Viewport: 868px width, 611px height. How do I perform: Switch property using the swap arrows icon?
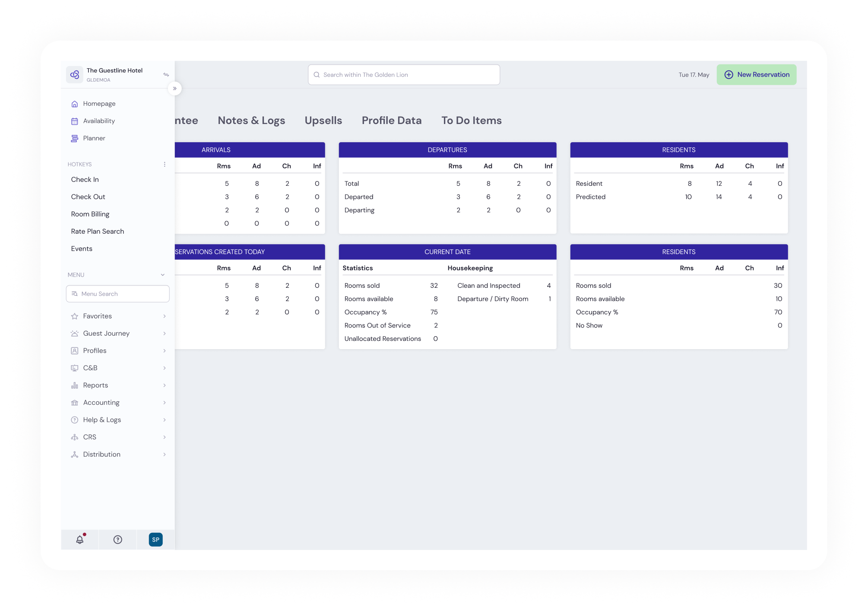(x=166, y=75)
